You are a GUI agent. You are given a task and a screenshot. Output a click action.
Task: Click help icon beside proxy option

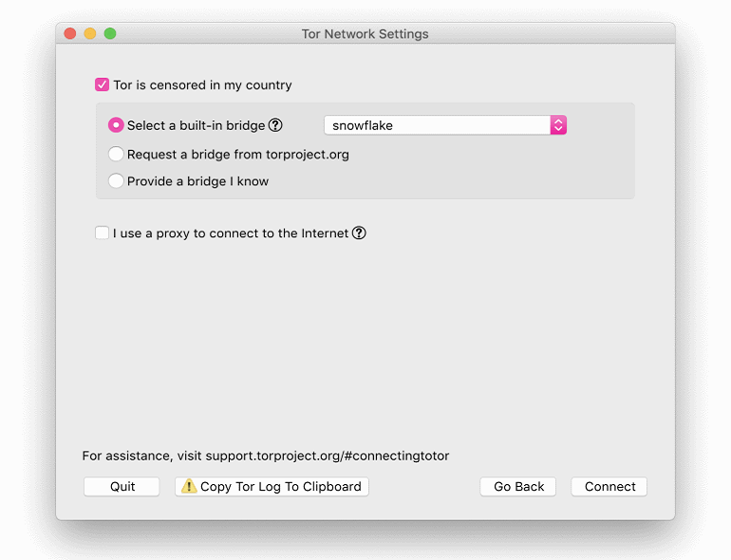coord(359,233)
